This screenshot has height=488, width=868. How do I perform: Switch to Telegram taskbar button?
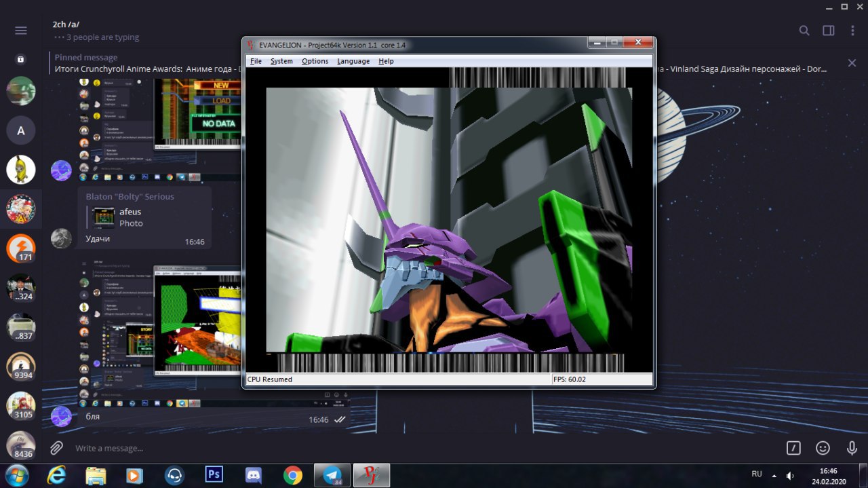(332, 475)
